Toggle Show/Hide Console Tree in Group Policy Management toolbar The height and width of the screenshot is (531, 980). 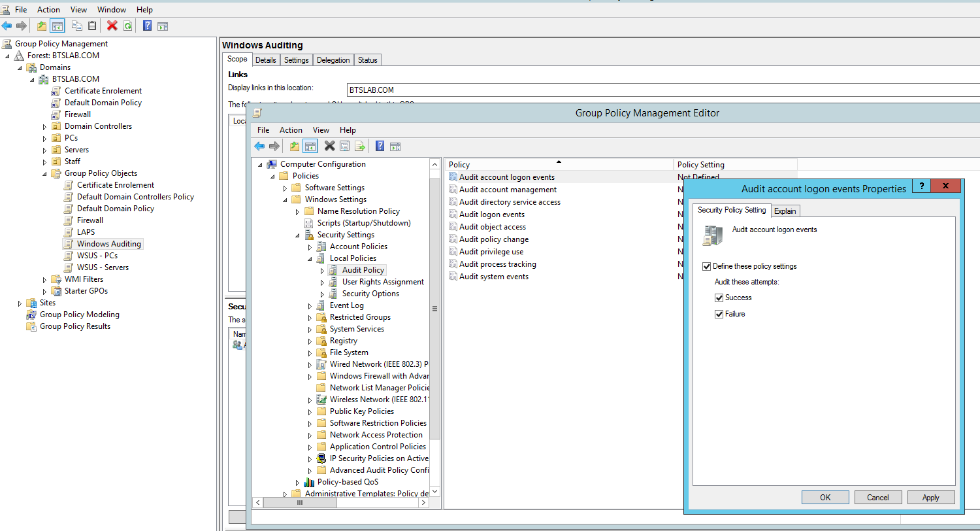(x=57, y=26)
